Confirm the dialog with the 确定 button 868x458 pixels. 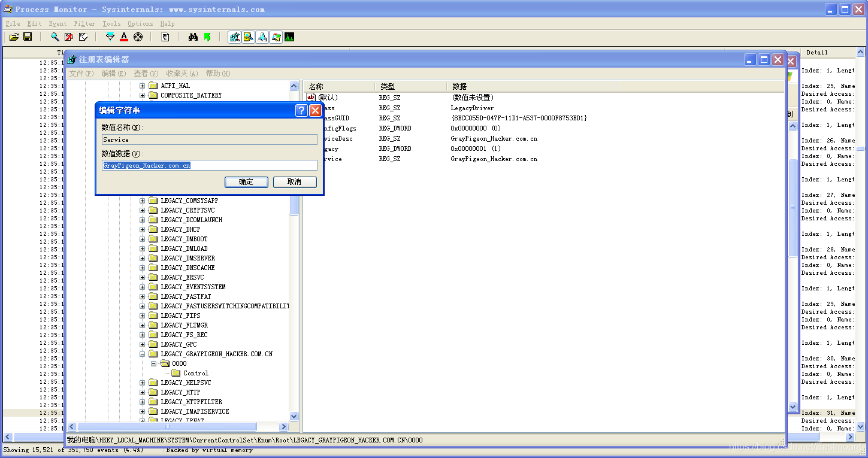point(246,182)
